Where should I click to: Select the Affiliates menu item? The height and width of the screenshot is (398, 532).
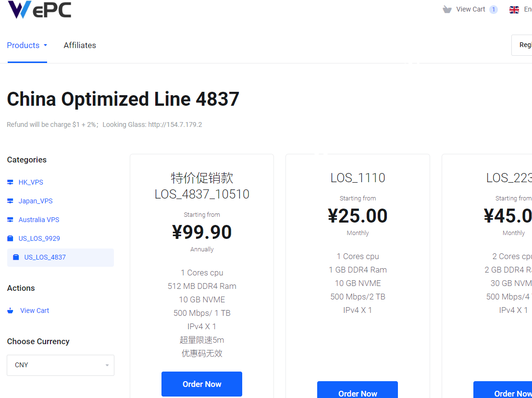tap(80, 45)
